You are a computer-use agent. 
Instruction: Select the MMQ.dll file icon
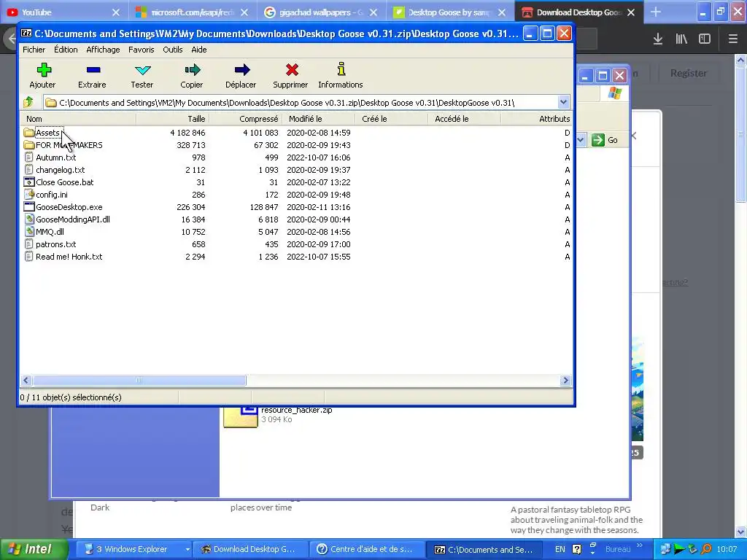coord(29,231)
